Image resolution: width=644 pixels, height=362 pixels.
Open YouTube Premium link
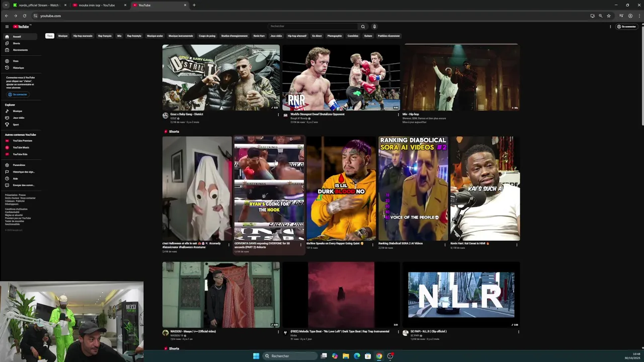pos(21,141)
